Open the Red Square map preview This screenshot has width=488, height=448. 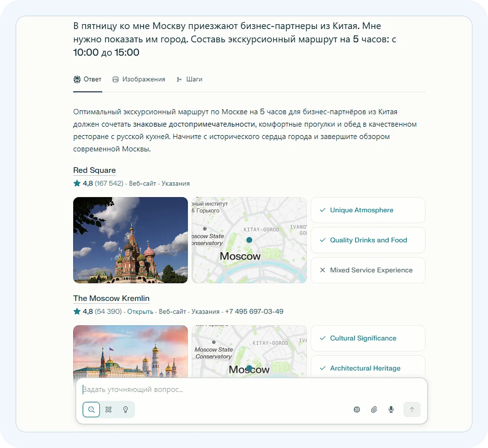[249, 240]
